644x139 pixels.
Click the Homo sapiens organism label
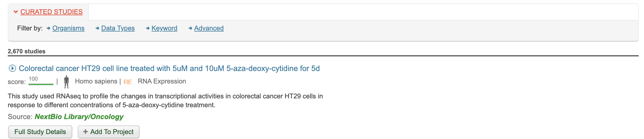96,81
